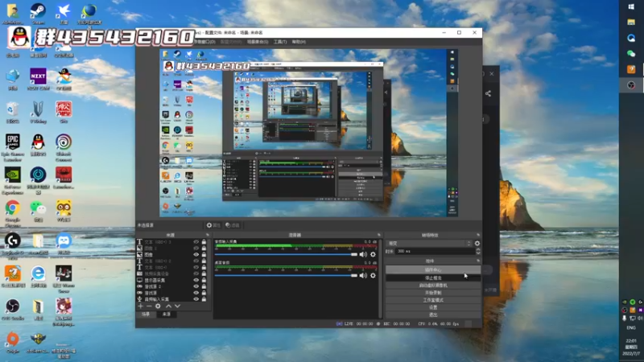Decrease transition duration with down arrow
644x362 pixels.
pos(477,253)
